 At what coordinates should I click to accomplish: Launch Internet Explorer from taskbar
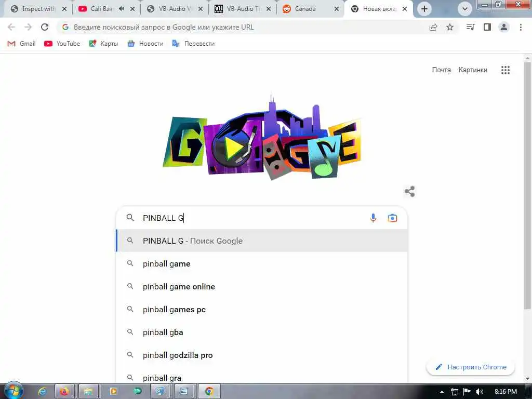pos(42,391)
